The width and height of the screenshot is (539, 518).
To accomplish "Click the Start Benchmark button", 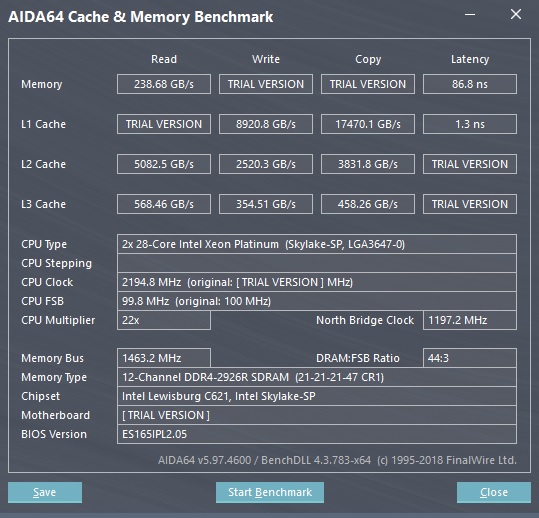I will (x=270, y=492).
